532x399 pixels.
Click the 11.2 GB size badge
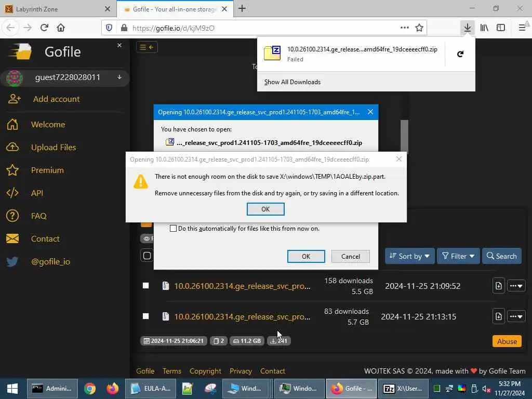click(x=247, y=341)
